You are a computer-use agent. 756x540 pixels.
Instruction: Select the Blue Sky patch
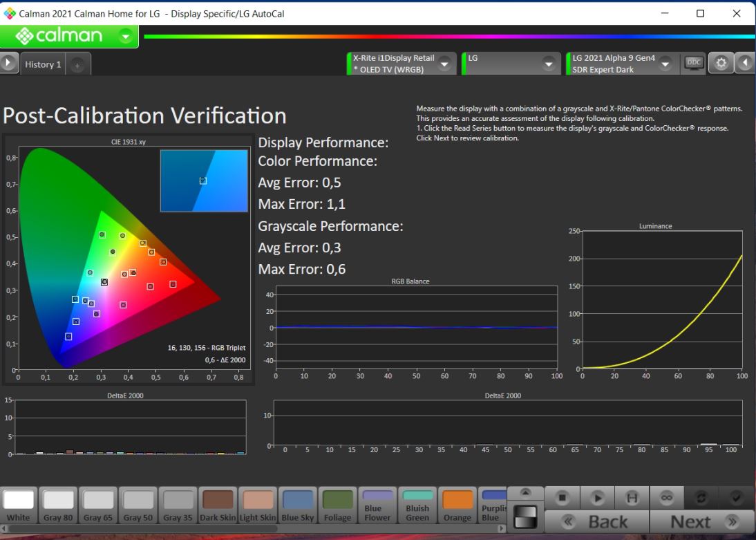click(297, 505)
